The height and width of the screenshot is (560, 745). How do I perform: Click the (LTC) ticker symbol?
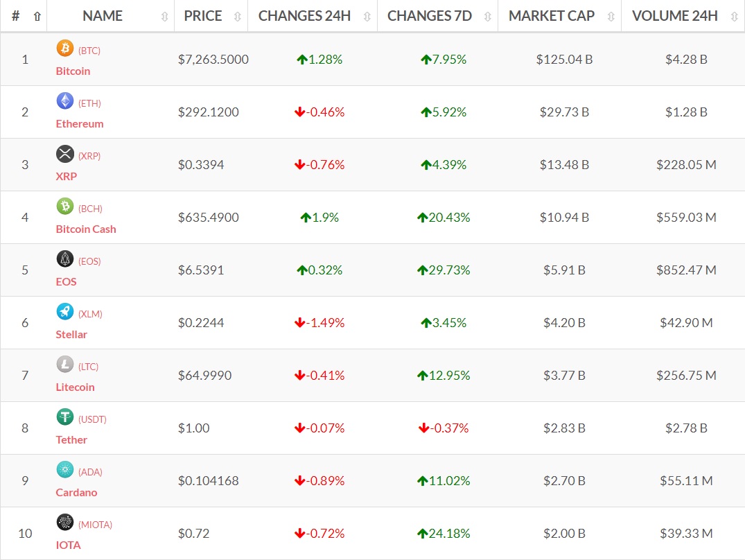pos(89,367)
